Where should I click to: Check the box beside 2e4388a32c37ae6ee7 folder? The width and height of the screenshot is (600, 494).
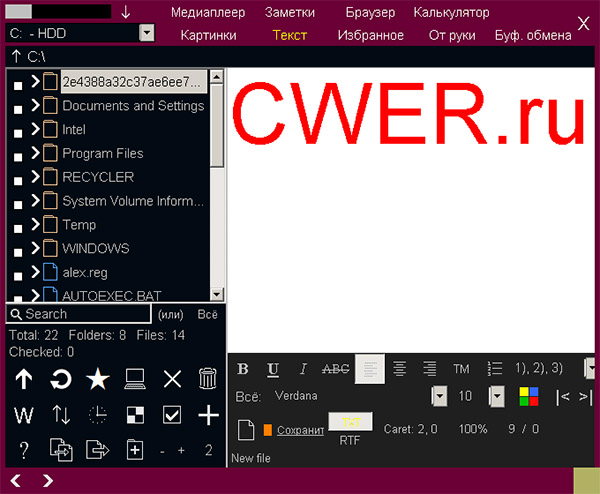[18, 86]
